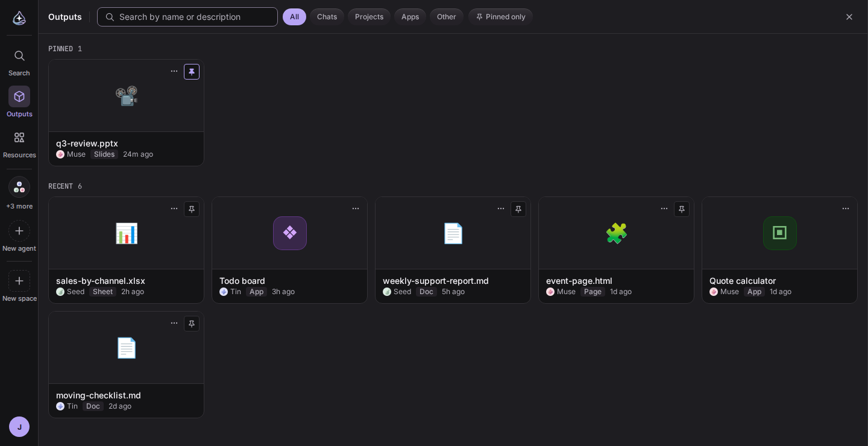Open more options for weekly-support-report.md
The width and height of the screenshot is (868, 446).
pos(501,209)
